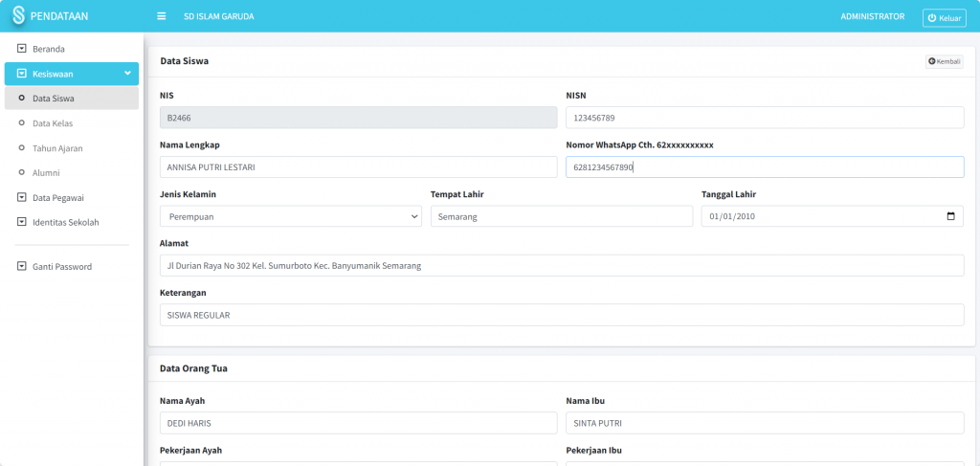Click the power icon on Keluar
980x466 pixels.
click(x=932, y=18)
